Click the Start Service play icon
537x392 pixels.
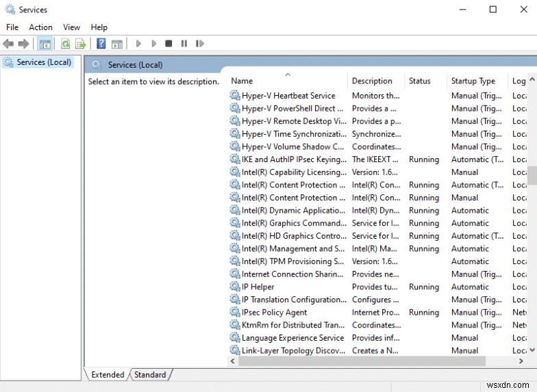click(138, 44)
